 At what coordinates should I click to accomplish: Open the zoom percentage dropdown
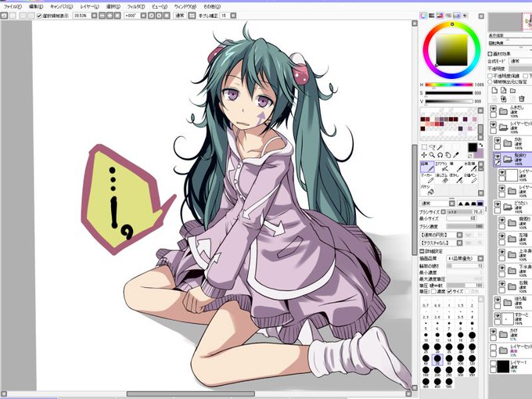(95, 16)
